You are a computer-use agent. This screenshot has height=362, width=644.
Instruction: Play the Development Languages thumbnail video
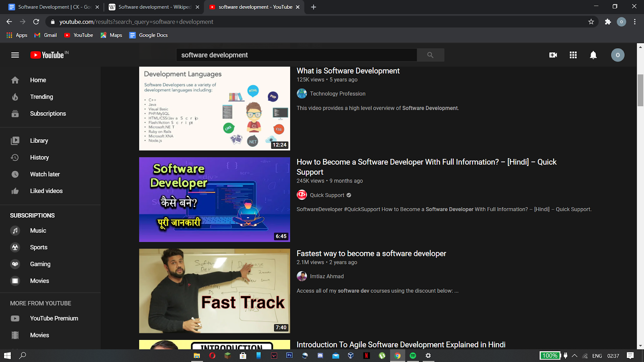(215, 109)
